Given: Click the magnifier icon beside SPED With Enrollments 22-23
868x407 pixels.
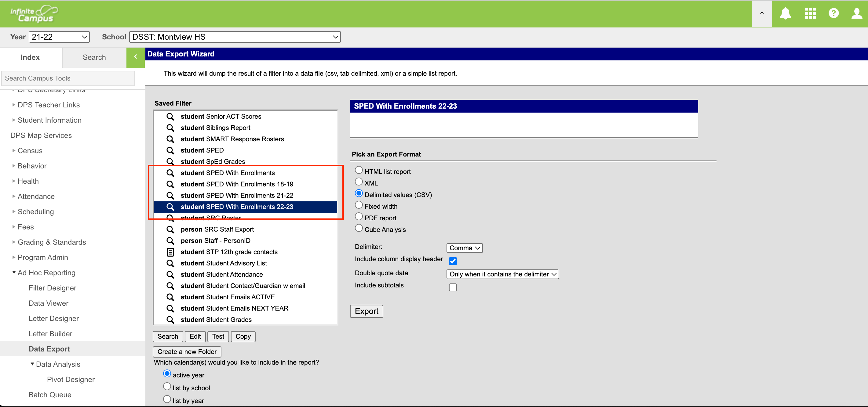Looking at the screenshot, I should click(x=170, y=207).
